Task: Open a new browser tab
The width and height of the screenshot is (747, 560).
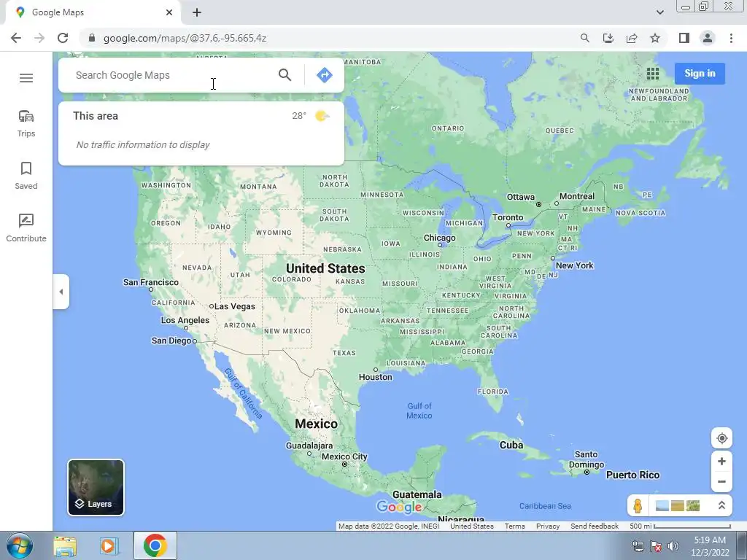Action: click(197, 12)
